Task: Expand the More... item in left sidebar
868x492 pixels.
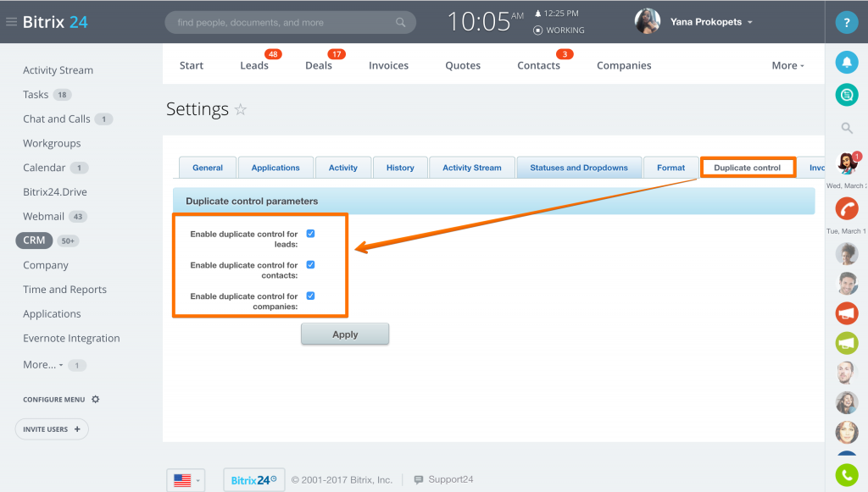Action: coord(42,365)
